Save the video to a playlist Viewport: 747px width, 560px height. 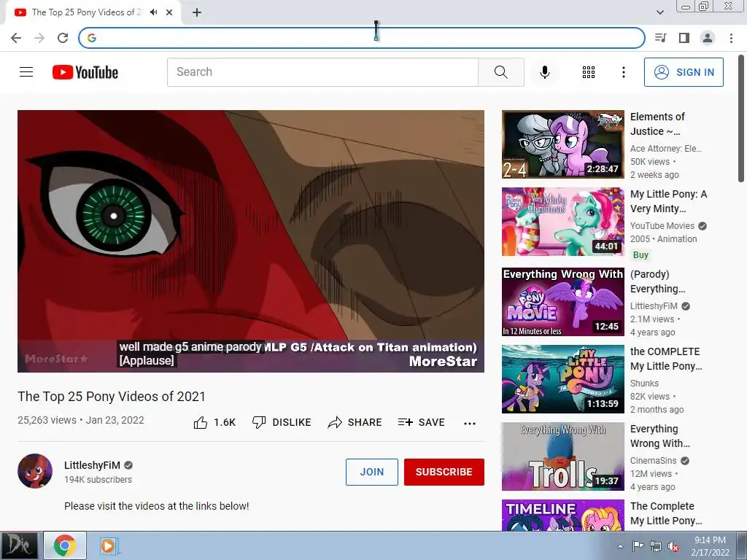click(421, 422)
